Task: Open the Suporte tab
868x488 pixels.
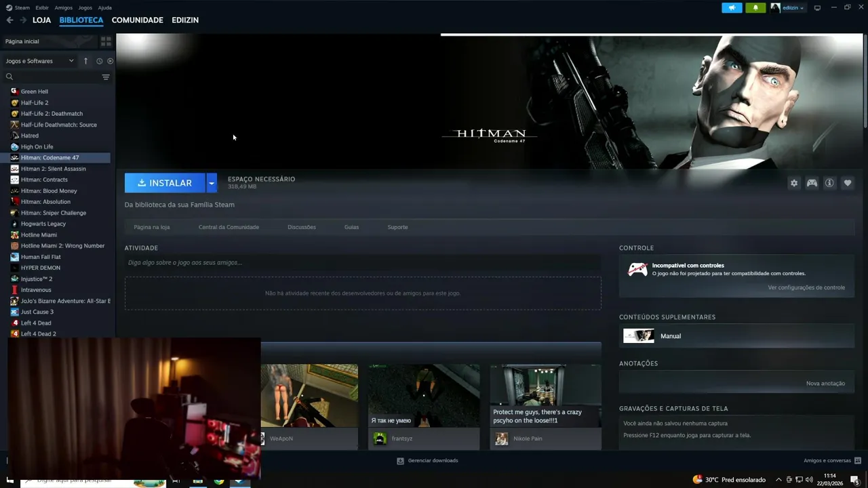Action: 397,227
